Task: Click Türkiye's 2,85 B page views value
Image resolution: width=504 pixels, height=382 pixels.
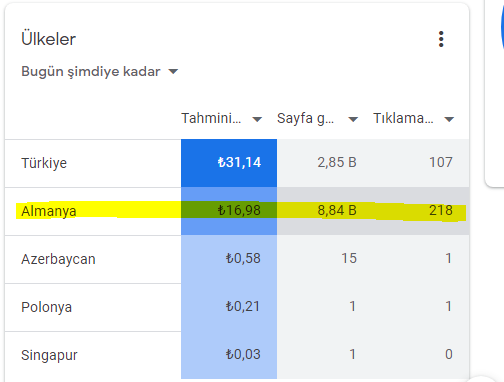Action: [x=337, y=163]
